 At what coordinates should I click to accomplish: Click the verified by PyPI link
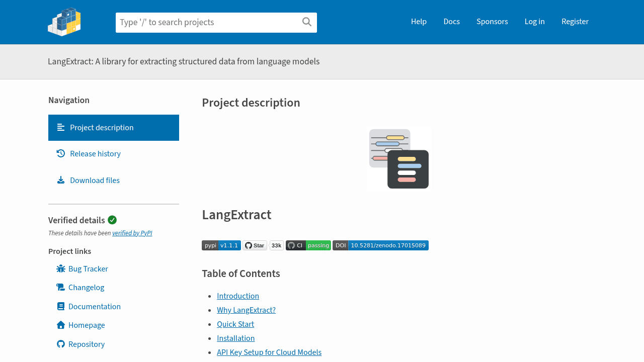132,233
